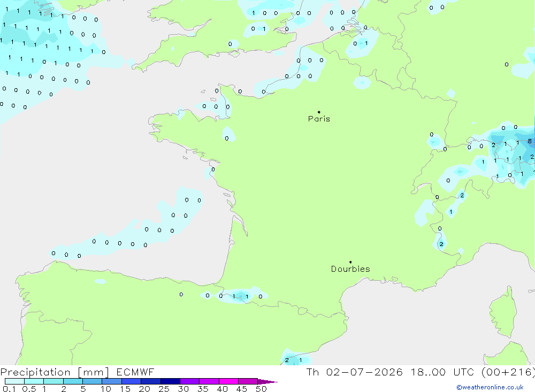
Task: Click the Paris city label
Action: click(319, 119)
